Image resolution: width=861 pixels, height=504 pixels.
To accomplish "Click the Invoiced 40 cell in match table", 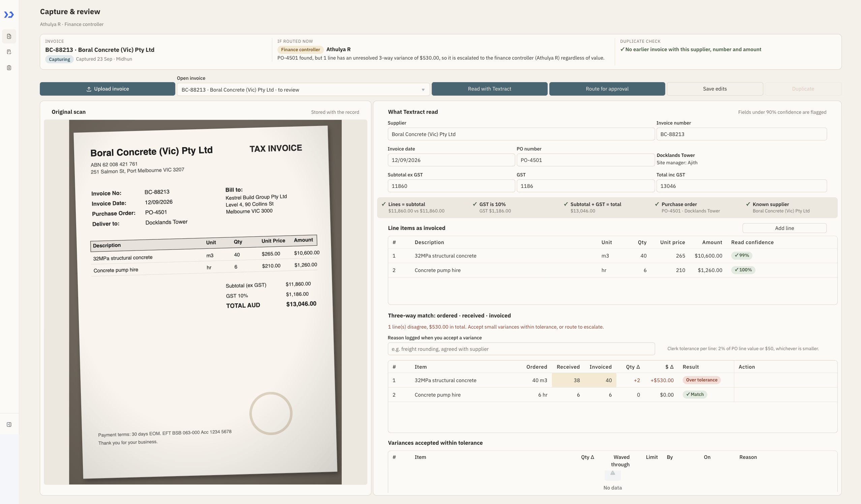I will (x=600, y=380).
